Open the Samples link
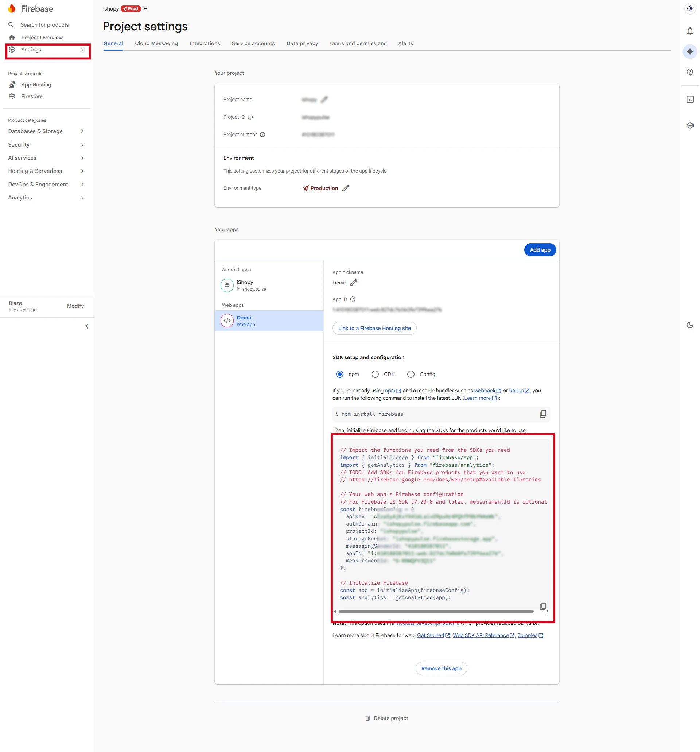Screen dimensions: 700x752 [530, 635]
